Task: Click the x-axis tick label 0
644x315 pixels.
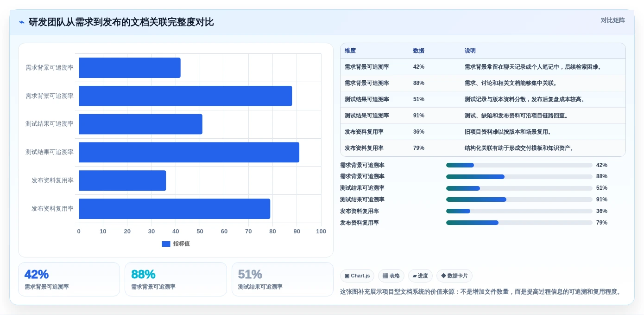Action: pos(79,231)
